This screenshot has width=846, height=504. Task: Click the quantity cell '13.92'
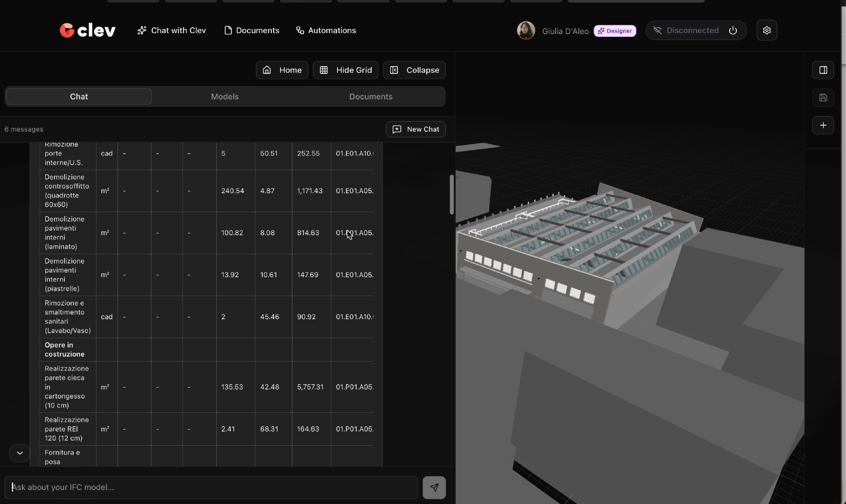(x=230, y=275)
